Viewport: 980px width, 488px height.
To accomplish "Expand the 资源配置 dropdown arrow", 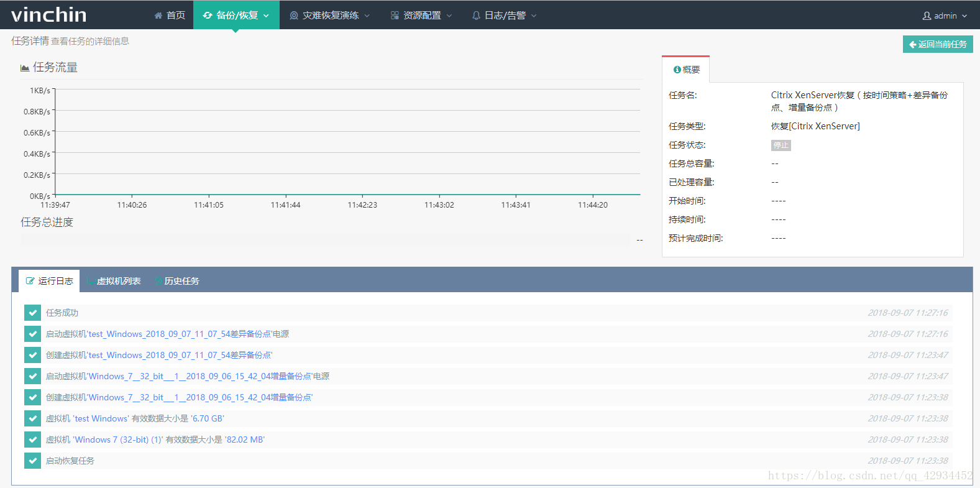I will (449, 16).
